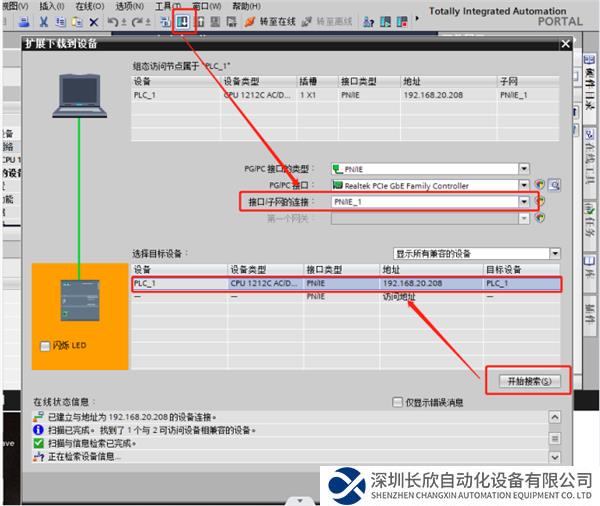Toggle the show error messages only checkbox

(398, 402)
